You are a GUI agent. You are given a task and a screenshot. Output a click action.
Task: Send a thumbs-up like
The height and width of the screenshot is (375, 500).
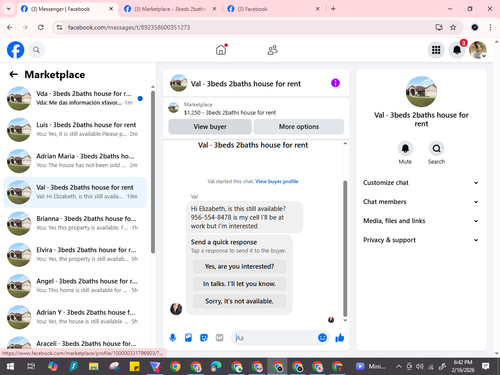340,338
